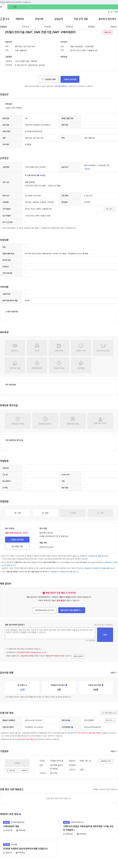This screenshot has width=118, height=868.
Task: Click the 서류 selection step icon
Action: [18, 513]
